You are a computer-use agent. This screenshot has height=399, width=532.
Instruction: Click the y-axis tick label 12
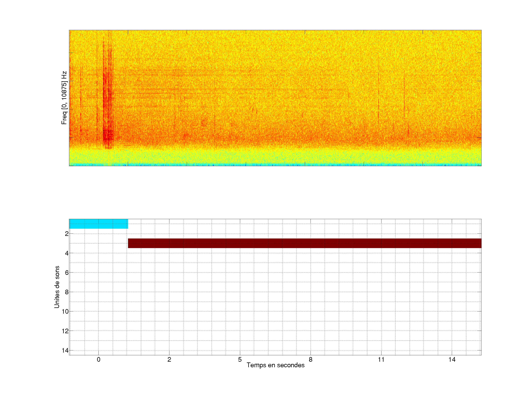pos(65,331)
